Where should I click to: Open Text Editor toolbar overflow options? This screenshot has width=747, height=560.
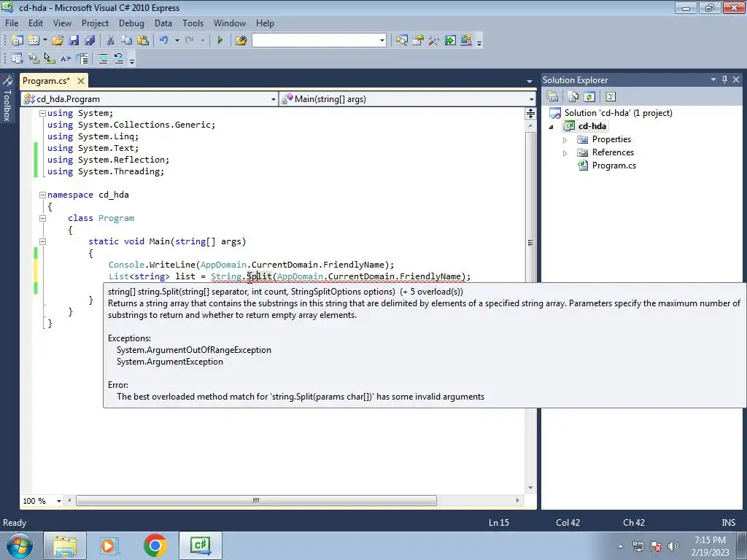click(132, 61)
